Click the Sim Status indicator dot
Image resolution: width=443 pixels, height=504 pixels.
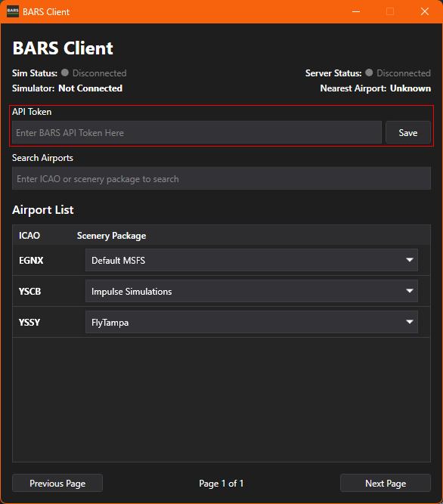[x=65, y=73]
